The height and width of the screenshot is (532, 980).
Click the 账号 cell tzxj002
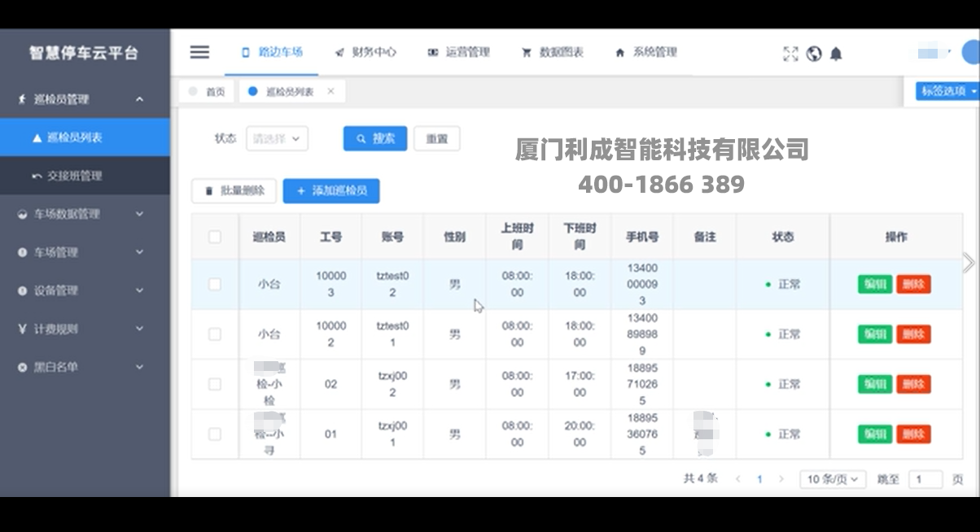pyautogui.click(x=392, y=384)
